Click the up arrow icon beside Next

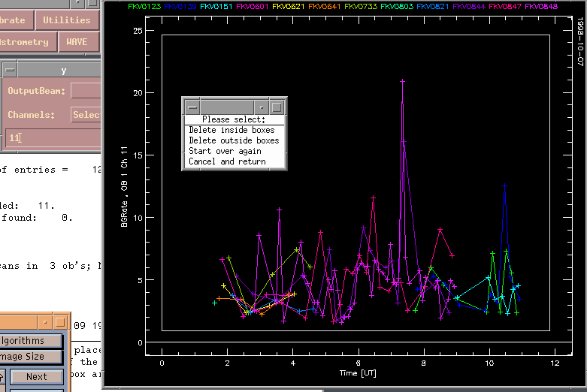3,376
